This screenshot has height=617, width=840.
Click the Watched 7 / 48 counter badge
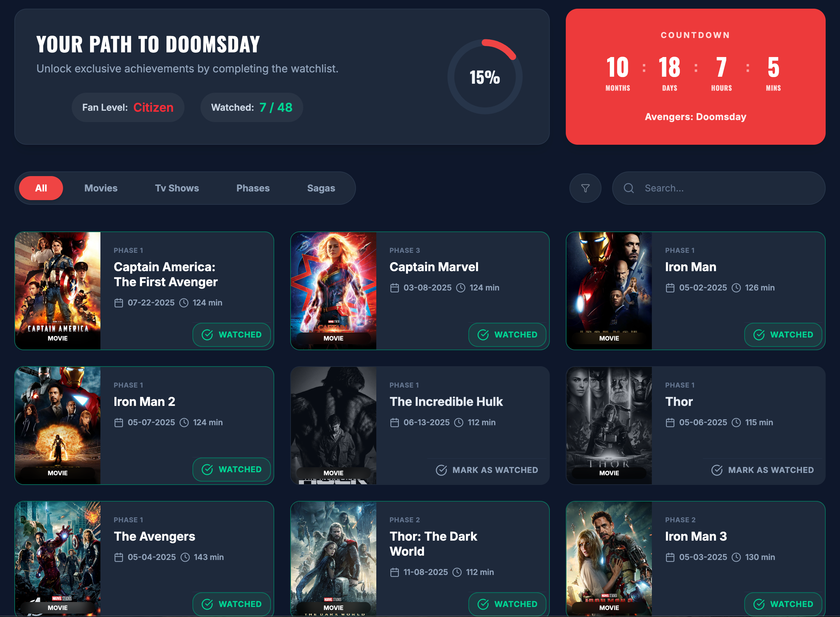(251, 107)
